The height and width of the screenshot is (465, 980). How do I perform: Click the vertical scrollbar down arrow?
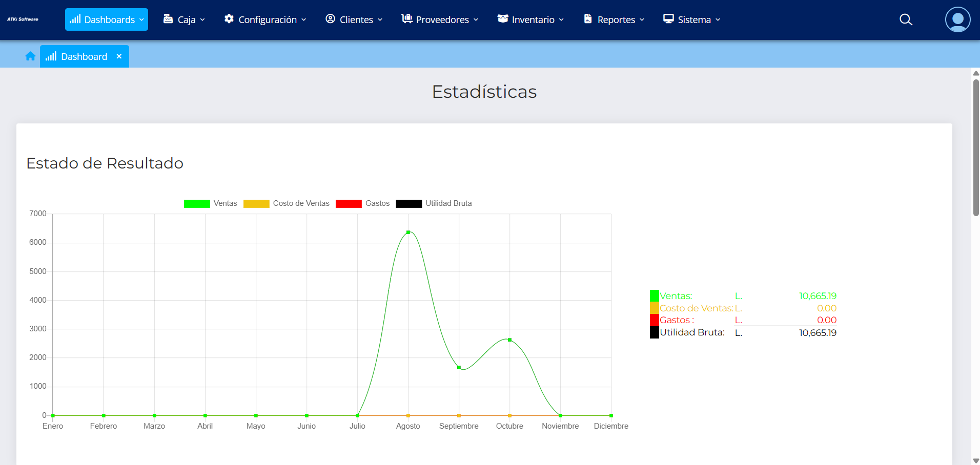(x=975, y=460)
